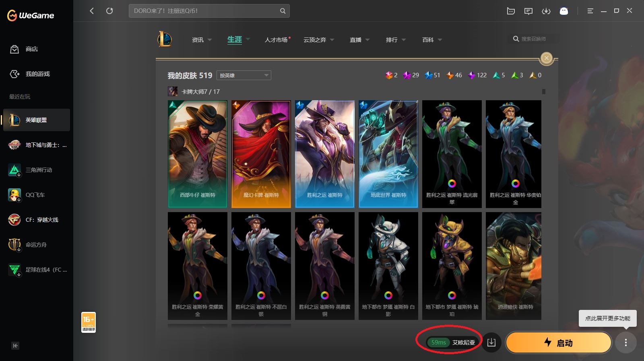Select QQ飞车 game entry
Viewport: 644px width, 361px height.
click(x=37, y=195)
